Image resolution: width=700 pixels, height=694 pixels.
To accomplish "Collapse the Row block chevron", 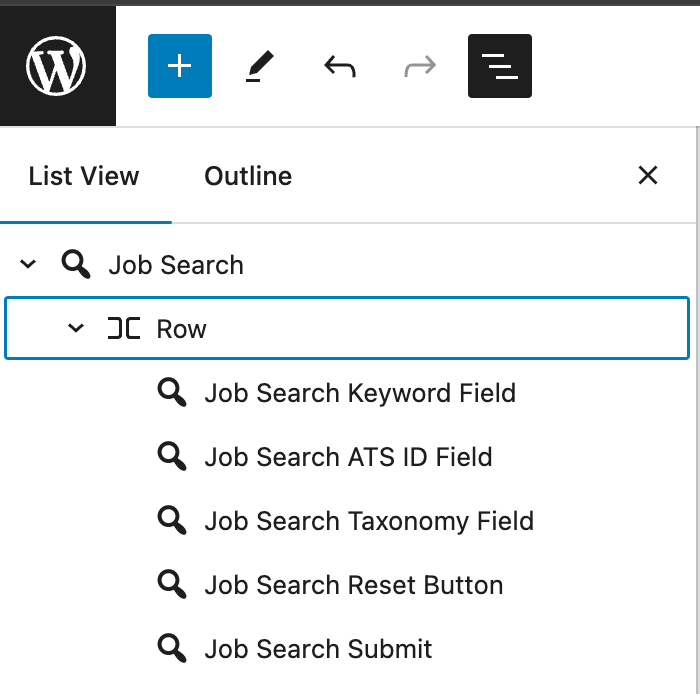I will pos(76,329).
